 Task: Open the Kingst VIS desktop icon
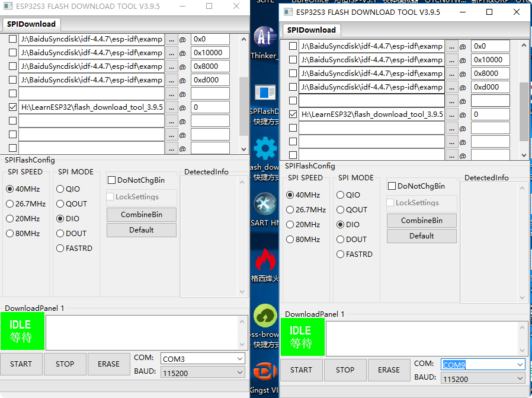[x=265, y=371]
